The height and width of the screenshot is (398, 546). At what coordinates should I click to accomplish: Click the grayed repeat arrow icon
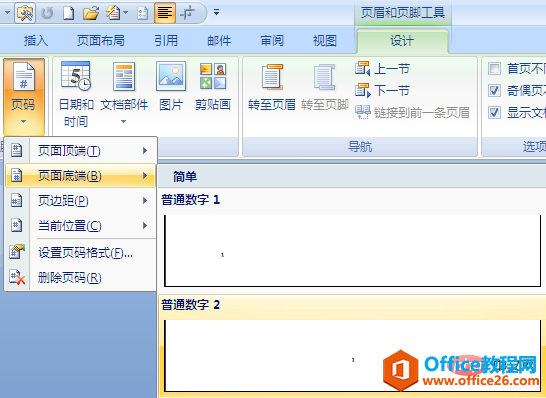click(47, 13)
